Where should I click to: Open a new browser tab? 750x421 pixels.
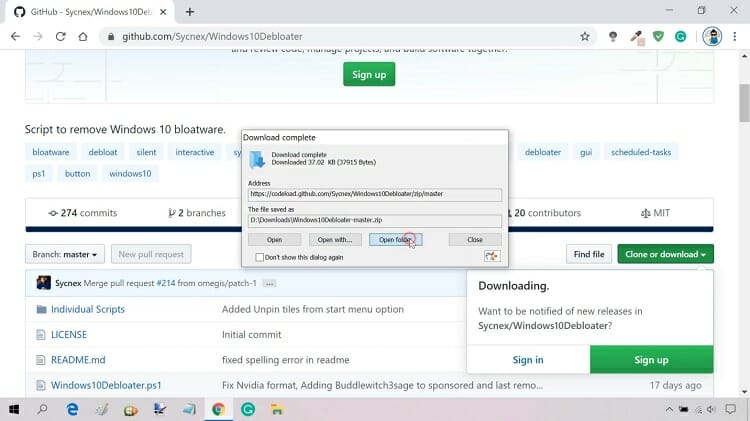click(x=189, y=12)
